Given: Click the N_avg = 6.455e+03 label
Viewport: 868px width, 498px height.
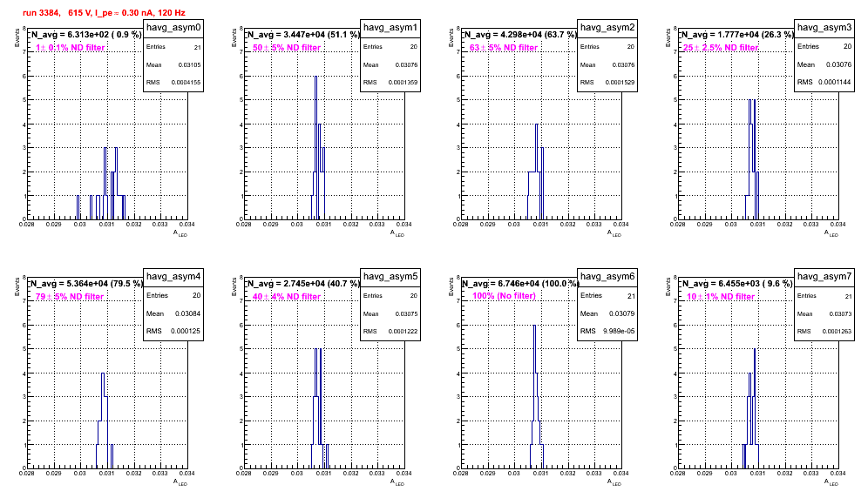Looking at the screenshot, I should tap(737, 283).
